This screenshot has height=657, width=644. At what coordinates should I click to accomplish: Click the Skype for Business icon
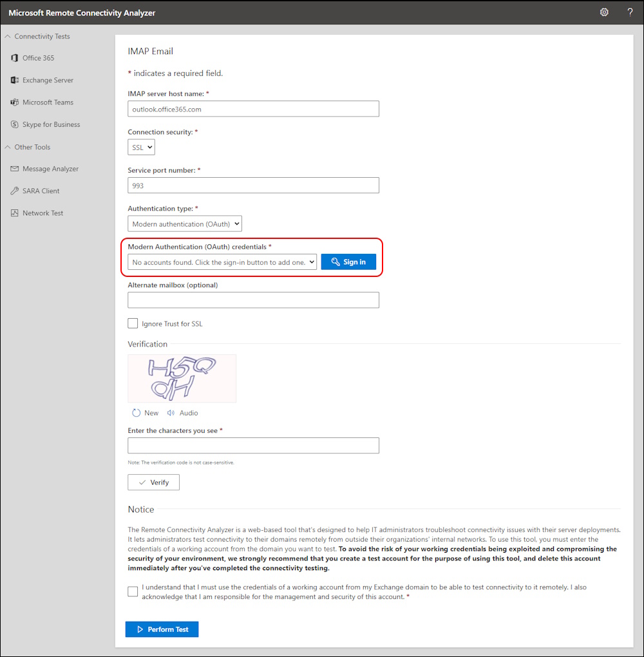[15, 124]
